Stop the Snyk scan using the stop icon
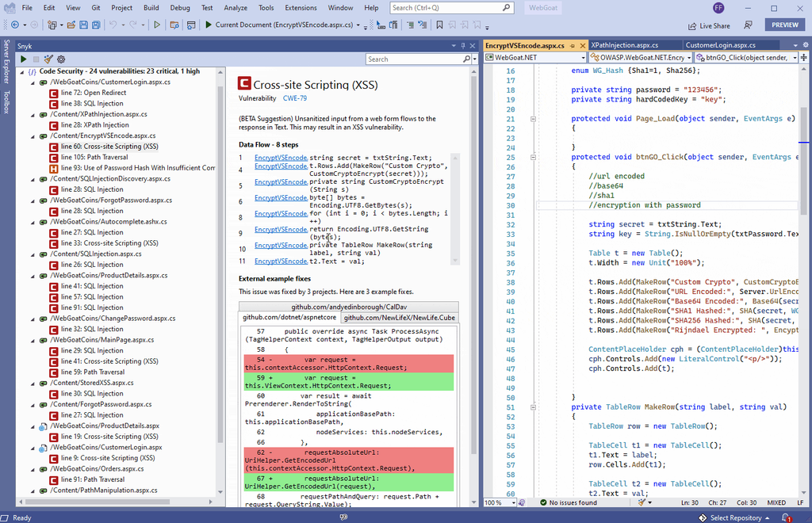The height and width of the screenshot is (523, 812). click(x=36, y=59)
